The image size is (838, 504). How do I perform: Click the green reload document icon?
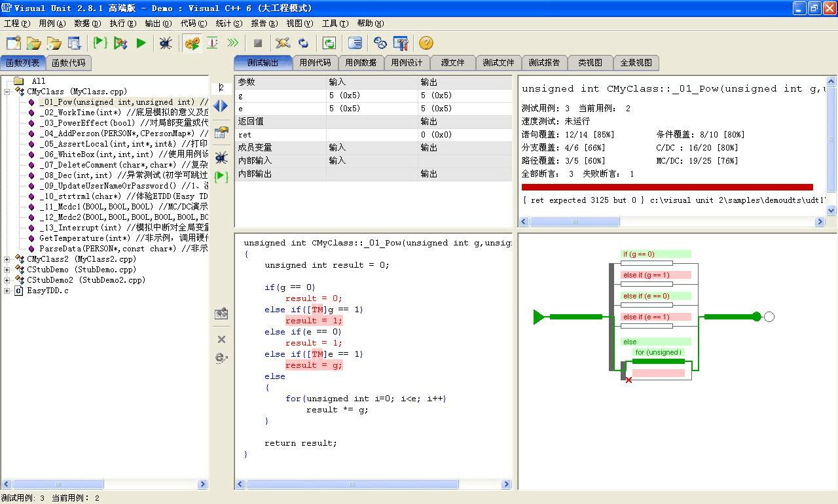pyautogui.click(x=329, y=43)
